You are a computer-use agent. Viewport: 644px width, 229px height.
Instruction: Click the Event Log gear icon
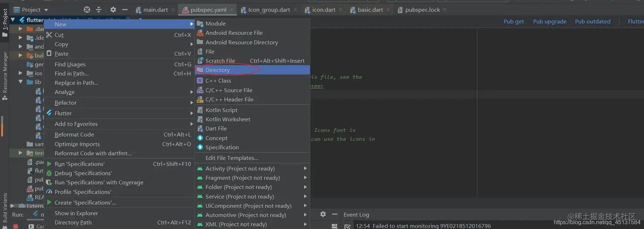coord(323,214)
